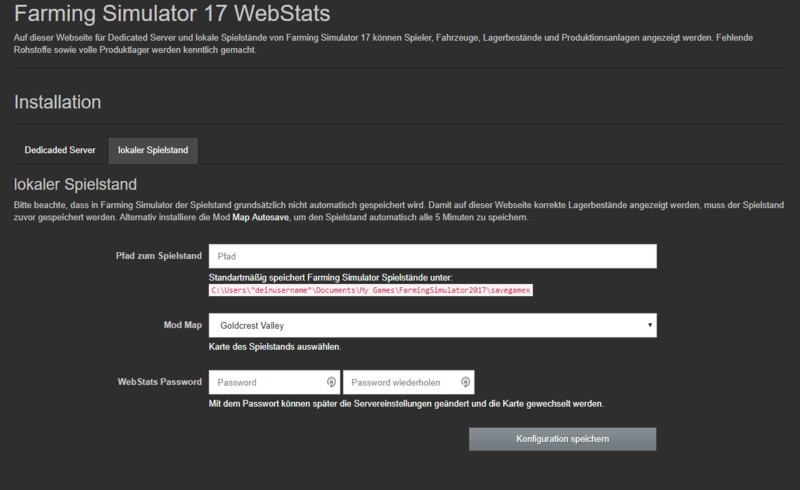Switch to the Dedicaded Server tab
This screenshot has height=490, width=800.
(x=60, y=150)
